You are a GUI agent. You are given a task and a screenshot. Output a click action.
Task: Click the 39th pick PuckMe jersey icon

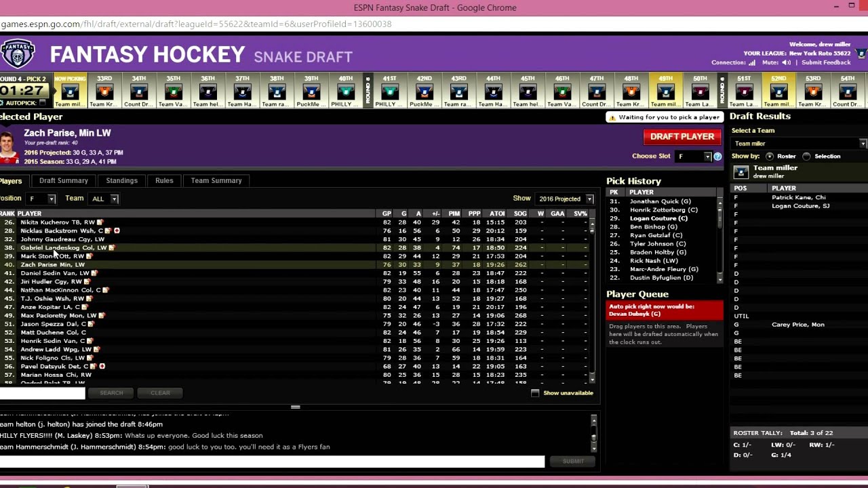pos(311,91)
